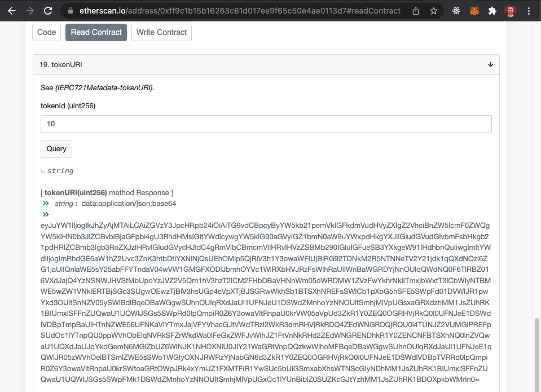Click the page's vertical scrollbar thumb
Screen dimensions: 541x392
tap(537, 353)
